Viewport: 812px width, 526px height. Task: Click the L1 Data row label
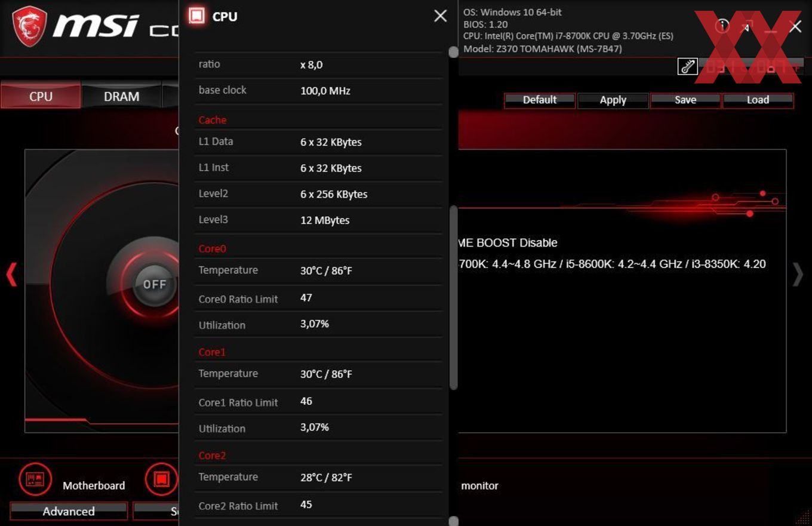(216, 142)
